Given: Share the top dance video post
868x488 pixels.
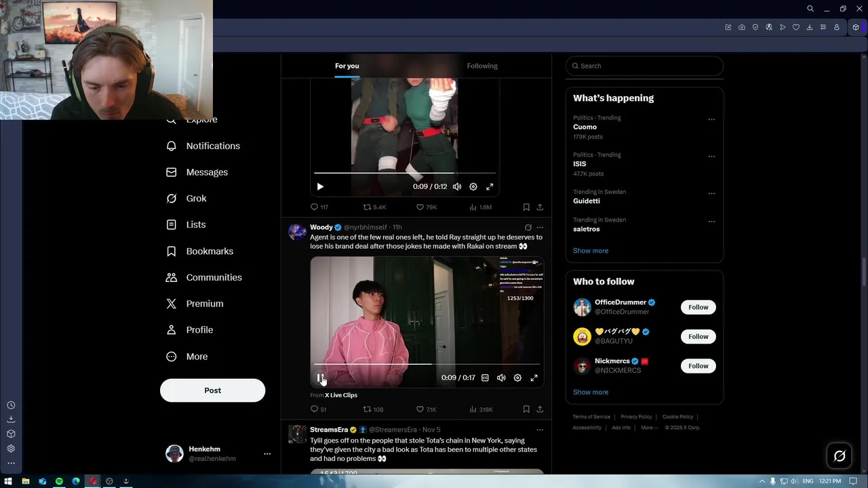Looking at the screenshot, I should point(540,207).
